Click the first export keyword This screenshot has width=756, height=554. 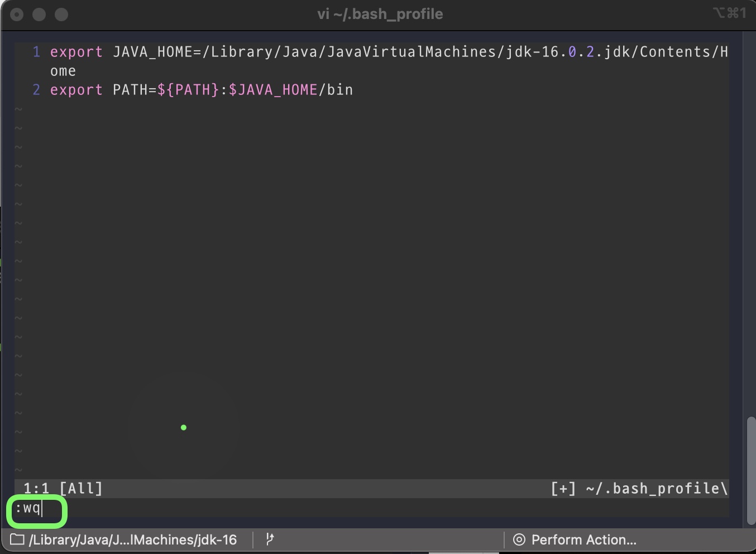(x=76, y=52)
